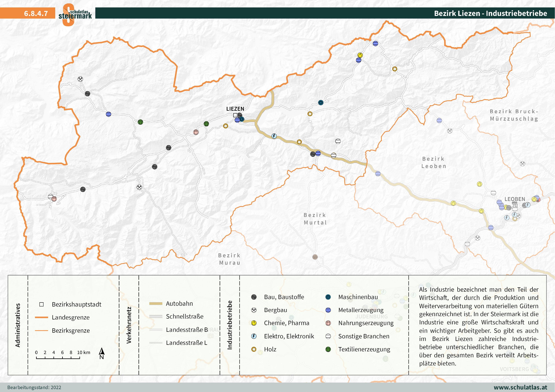The width and height of the screenshot is (555, 392).
Task: Click the LEOBEN city label
Action: [515, 199]
